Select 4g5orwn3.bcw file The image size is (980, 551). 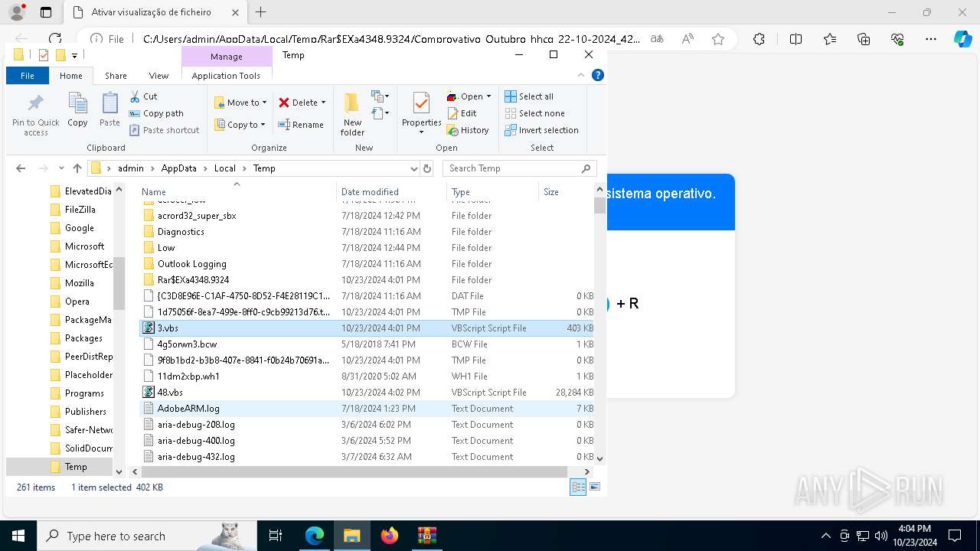[x=367, y=344]
